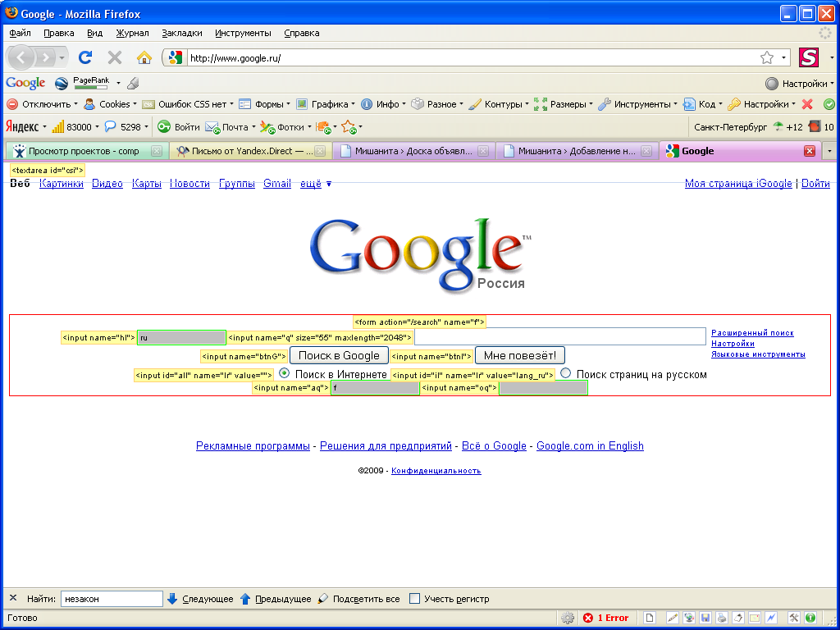Switch to the 'Просмотр проектов - comp' tab
Viewport: 840px width, 630px height.
pos(85,151)
